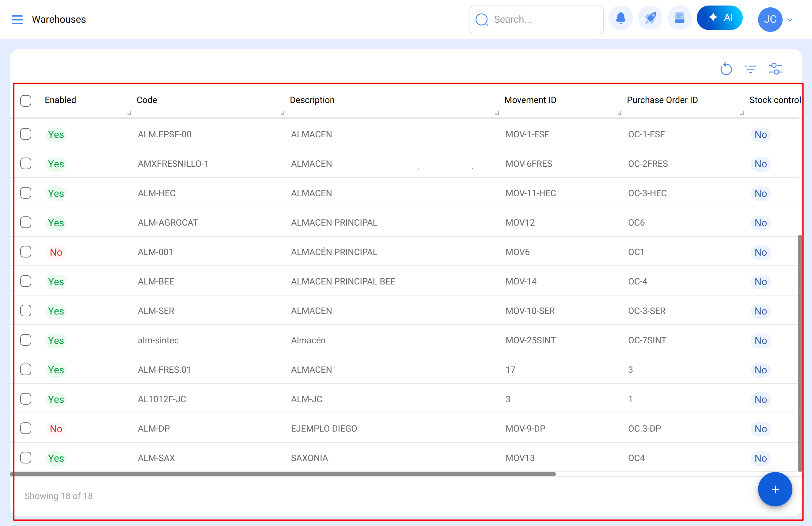
Task: Click the horizontal table scrollbar
Action: click(x=283, y=474)
